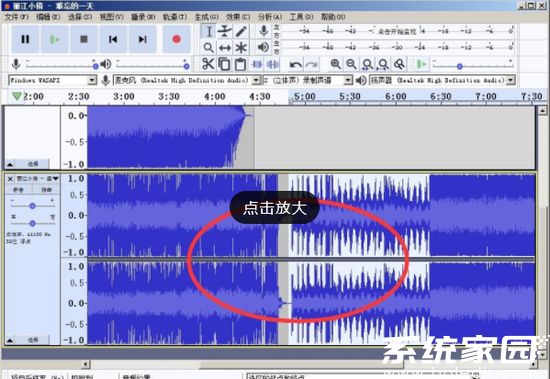Click the red Record button
The image size is (550, 379).
(176, 39)
